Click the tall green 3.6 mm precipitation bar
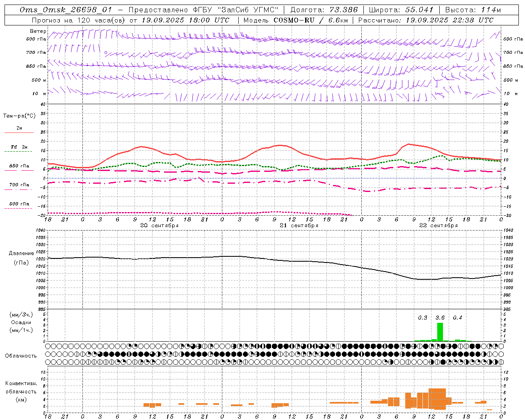Viewport: 525px width, 420px height. 440,332
